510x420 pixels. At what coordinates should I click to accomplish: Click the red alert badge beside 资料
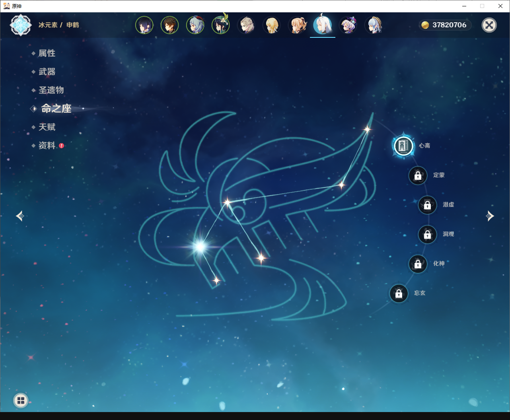pyautogui.click(x=62, y=146)
